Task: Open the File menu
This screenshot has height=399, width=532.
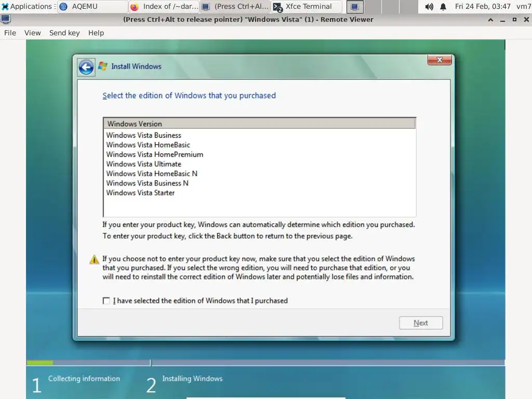Action: pos(10,33)
